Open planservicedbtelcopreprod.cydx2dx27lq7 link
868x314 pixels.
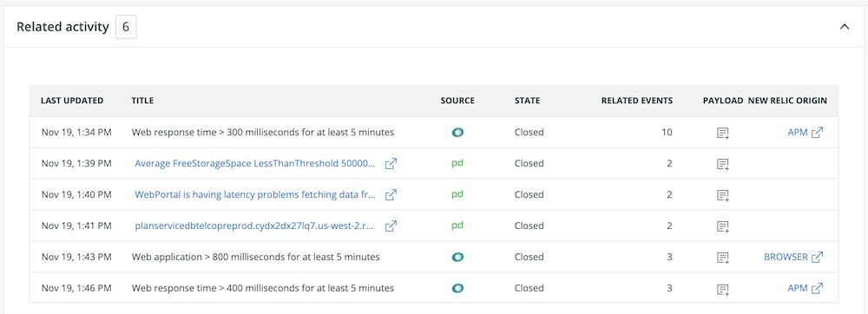pyautogui.click(x=254, y=226)
